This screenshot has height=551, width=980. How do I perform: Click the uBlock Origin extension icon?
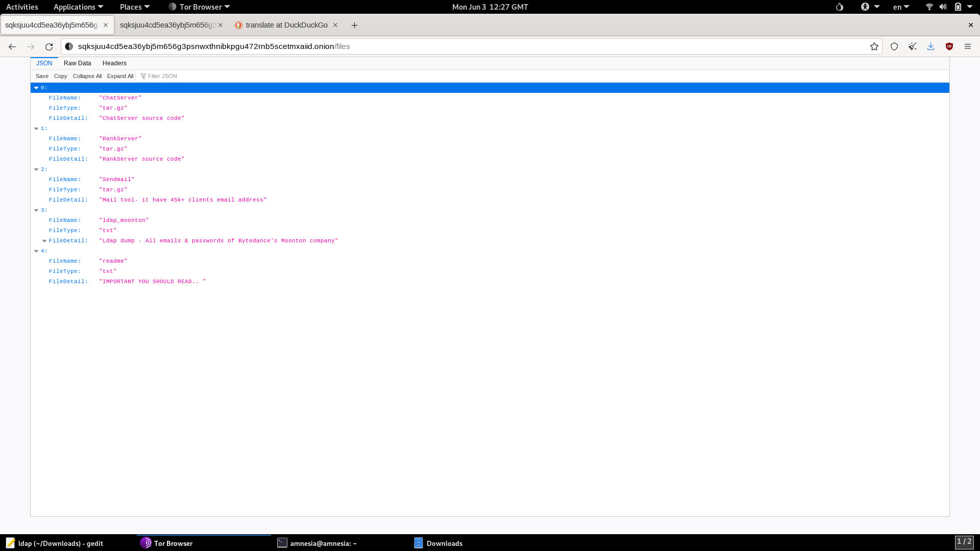[949, 46]
